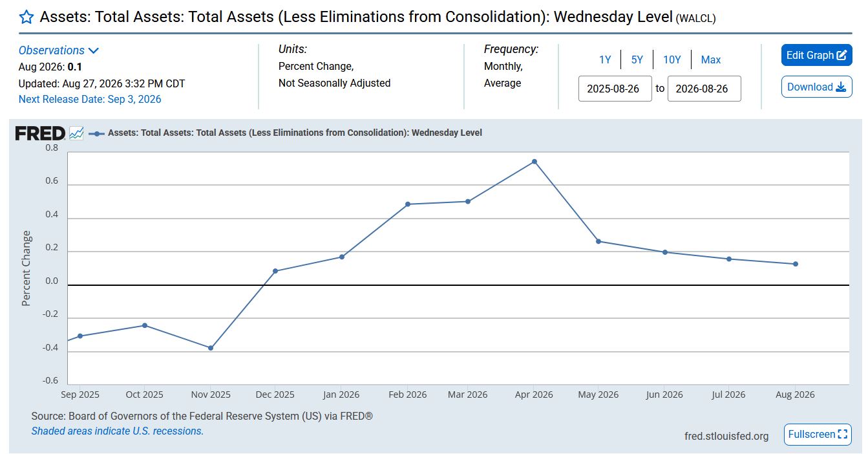
Task: Click the Aug 2026 data point
Action: 796,264
